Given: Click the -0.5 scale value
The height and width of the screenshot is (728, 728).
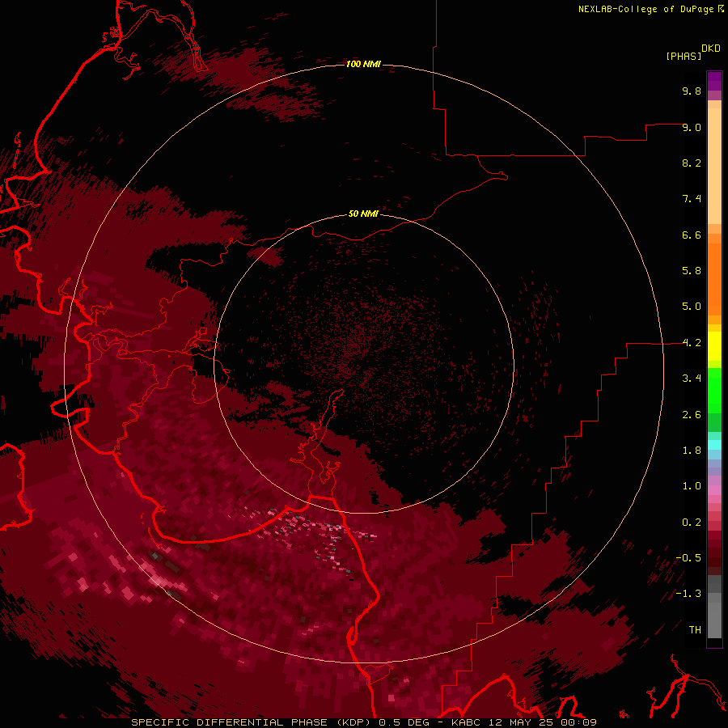Looking at the screenshot, I should click(688, 558).
